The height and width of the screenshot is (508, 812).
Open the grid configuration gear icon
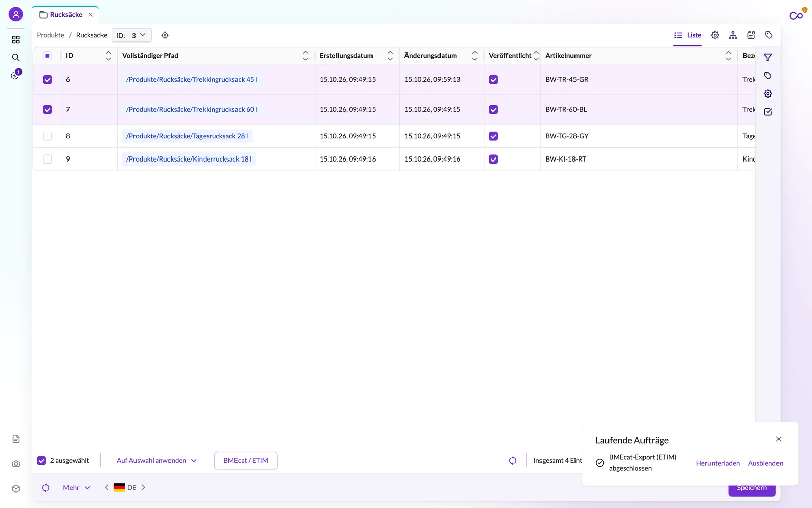715,35
